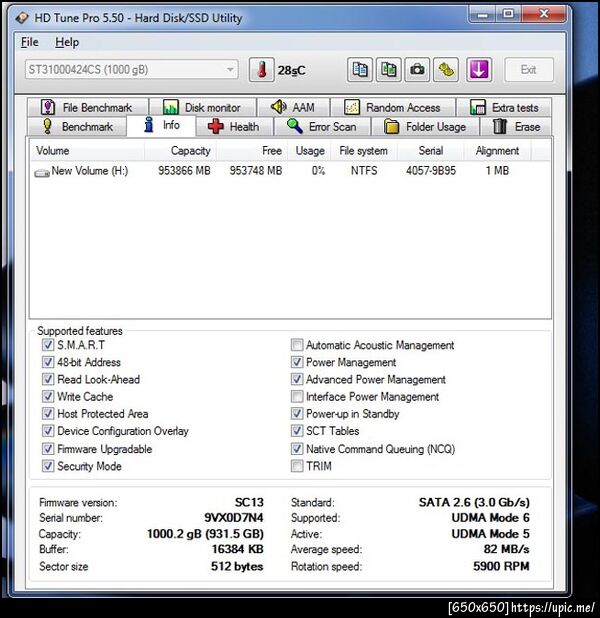The image size is (600, 618).
Task: Switch to the Health tab
Action: pos(234,127)
